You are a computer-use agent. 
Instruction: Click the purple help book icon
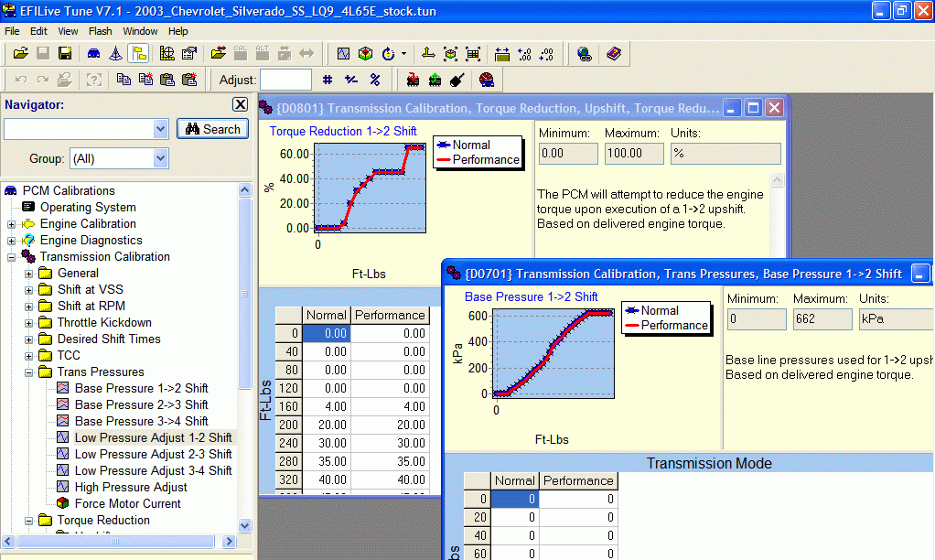(x=613, y=54)
